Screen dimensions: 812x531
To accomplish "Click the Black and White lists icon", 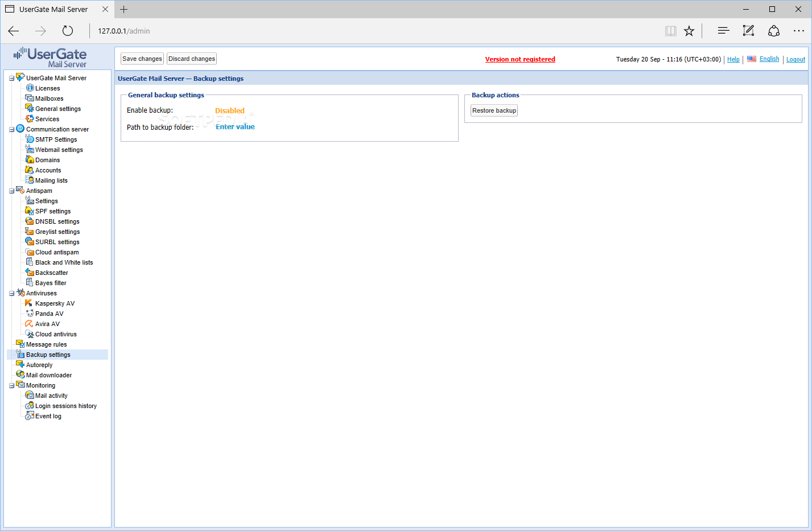I will [30, 262].
